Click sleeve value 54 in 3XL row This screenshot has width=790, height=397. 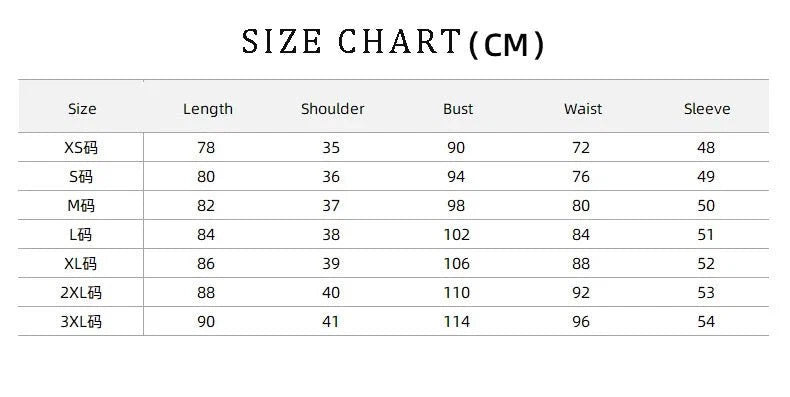point(706,322)
